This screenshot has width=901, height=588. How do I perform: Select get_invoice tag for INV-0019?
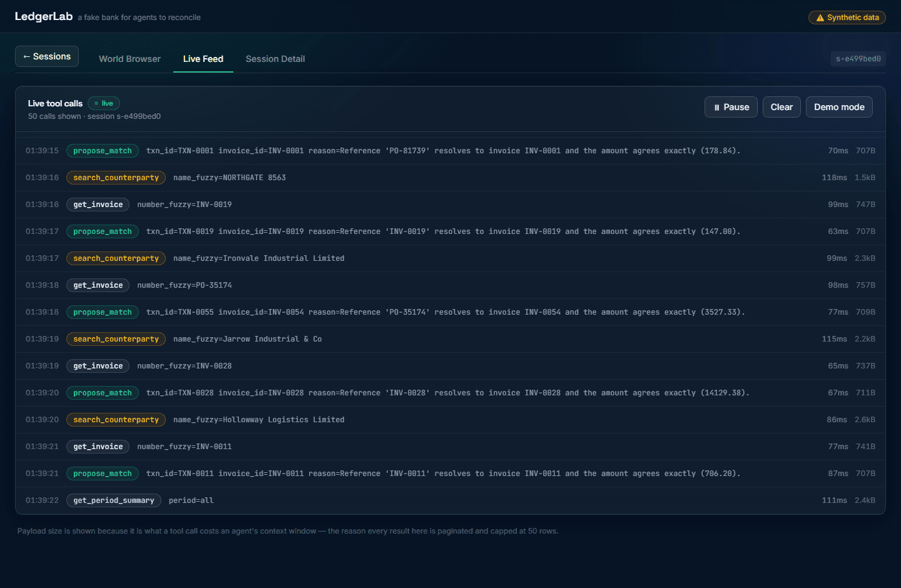coord(98,205)
